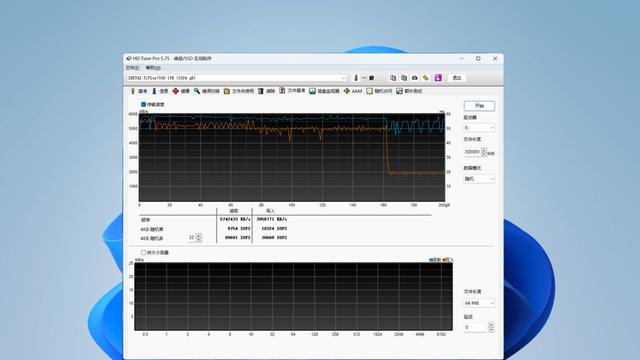Open the Info (信息) tab
The image size is (640, 360).
[160, 91]
